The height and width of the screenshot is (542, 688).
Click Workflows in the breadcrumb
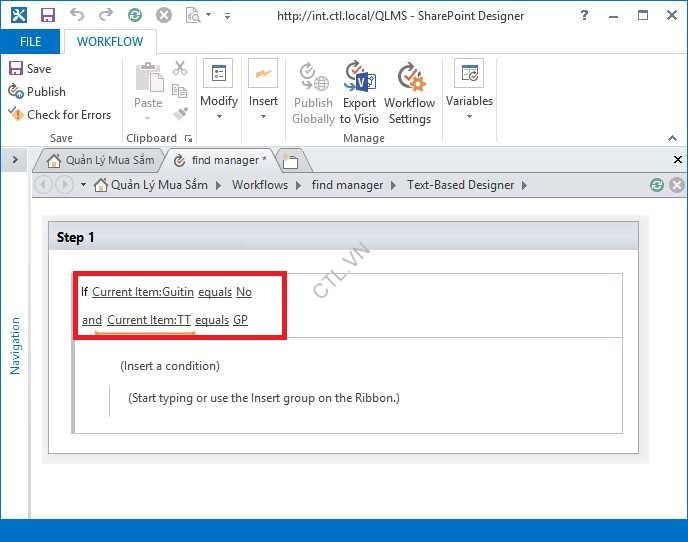point(260,185)
